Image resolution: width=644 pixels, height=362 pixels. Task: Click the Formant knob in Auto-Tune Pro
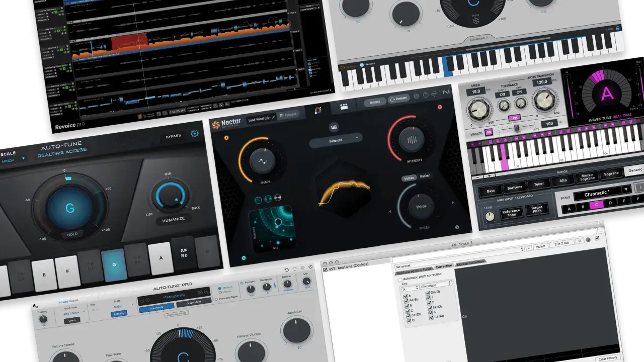[x=251, y=289]
